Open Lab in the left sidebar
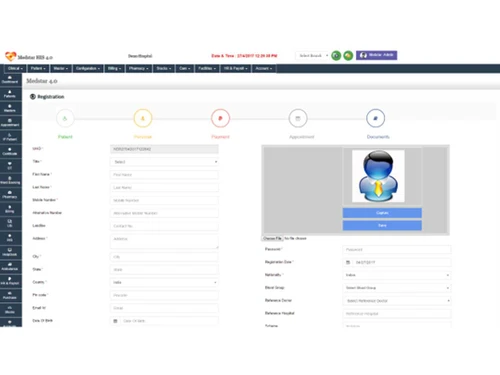 10,223
